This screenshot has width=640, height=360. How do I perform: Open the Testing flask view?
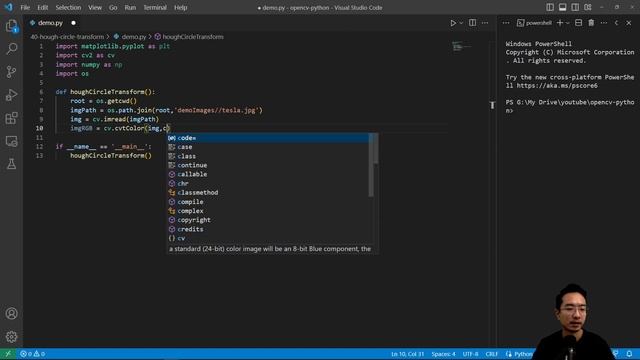pos(11,164)
